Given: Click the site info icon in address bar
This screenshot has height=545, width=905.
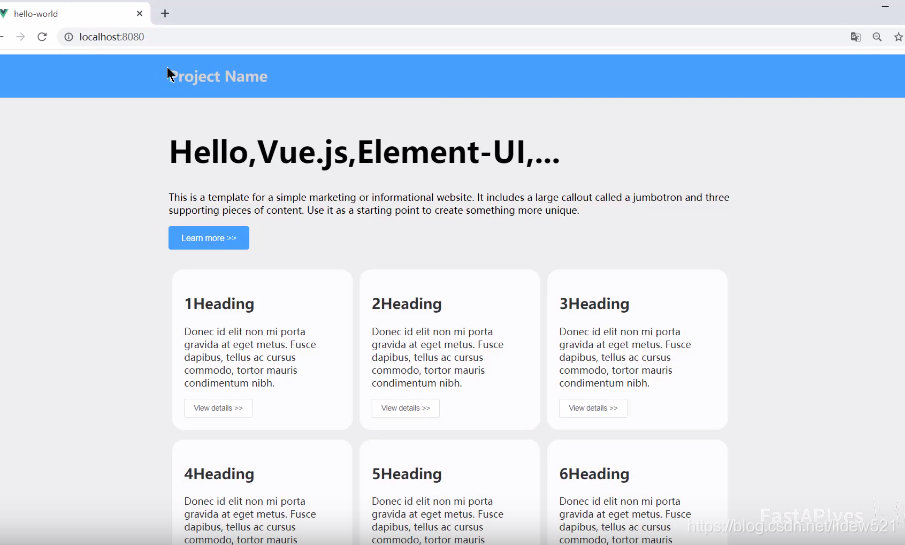Looking at the screenshot, I should tap(69, 37).
